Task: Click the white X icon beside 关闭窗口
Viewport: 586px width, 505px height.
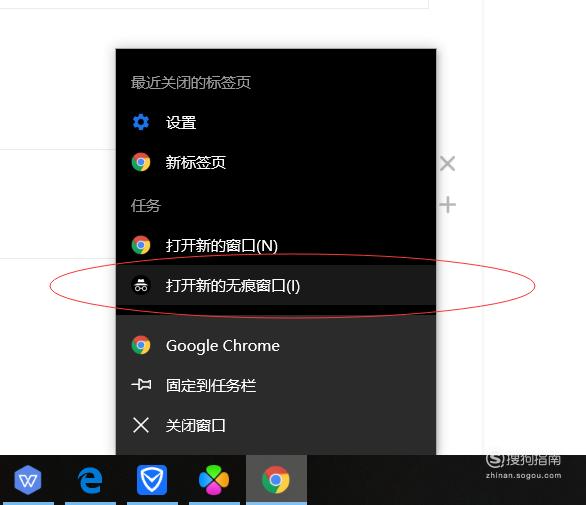Action: coord(141,425)
